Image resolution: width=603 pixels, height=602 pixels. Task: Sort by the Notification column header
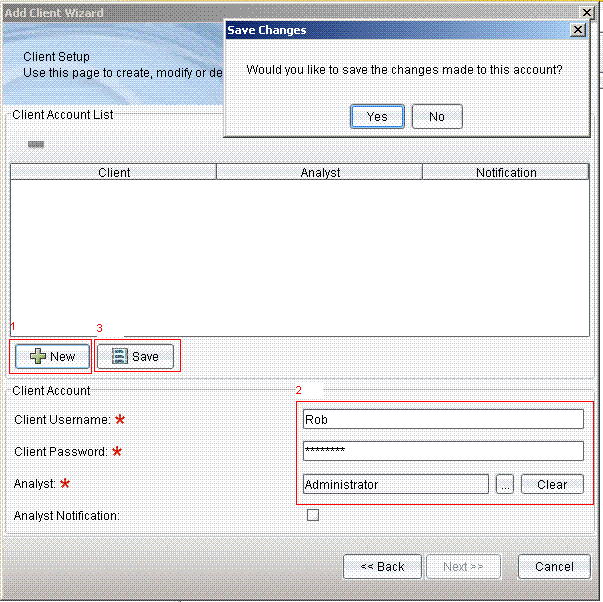(x=506, y=172)
